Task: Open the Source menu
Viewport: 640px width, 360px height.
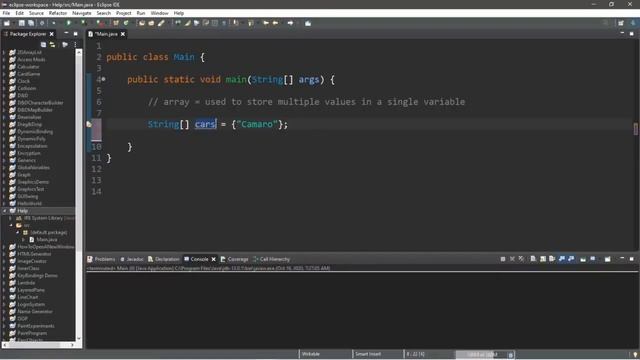Action: pos(36,13)
